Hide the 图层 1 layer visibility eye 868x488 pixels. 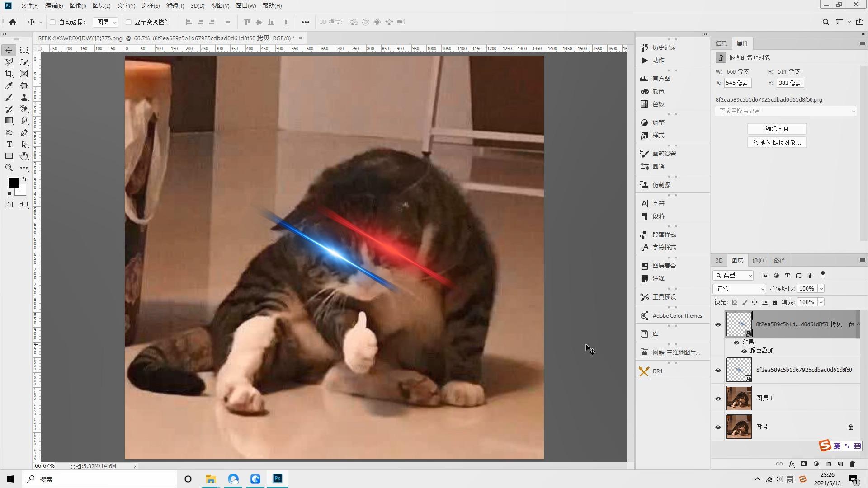coord(718,399)
